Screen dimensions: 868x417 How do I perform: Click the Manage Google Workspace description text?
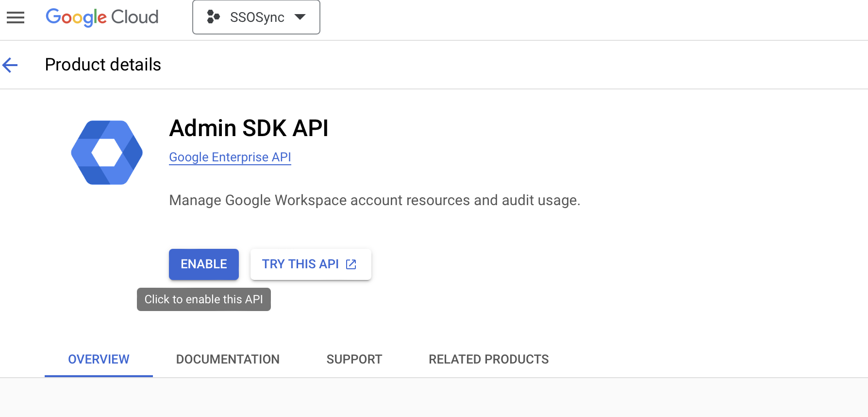click(374, 200)
